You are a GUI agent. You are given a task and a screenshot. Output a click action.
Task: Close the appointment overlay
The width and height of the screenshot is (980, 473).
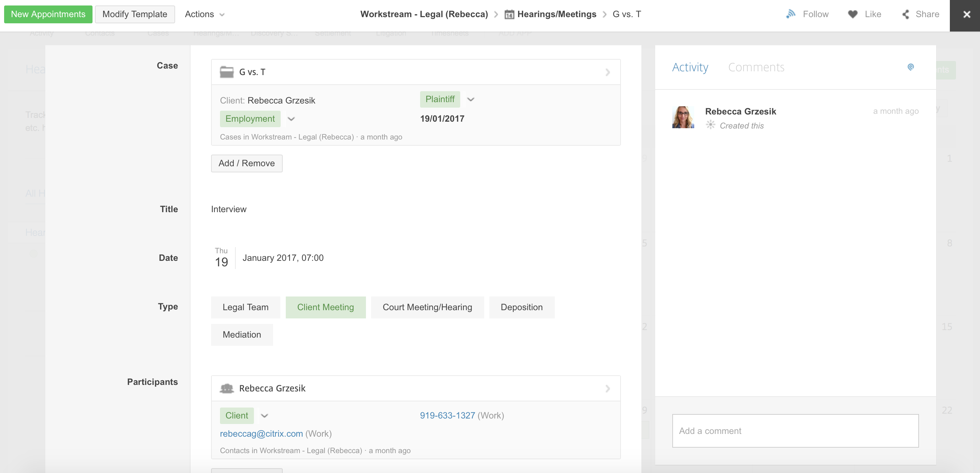(966, 15)
